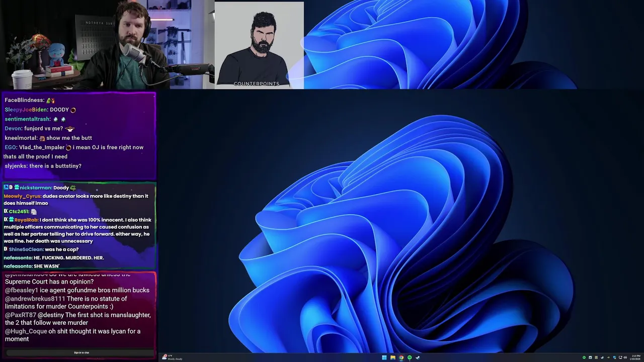This screenshot has width=644, height=362.
Task: Open the Windows Start menu
Action: [384, 357]
